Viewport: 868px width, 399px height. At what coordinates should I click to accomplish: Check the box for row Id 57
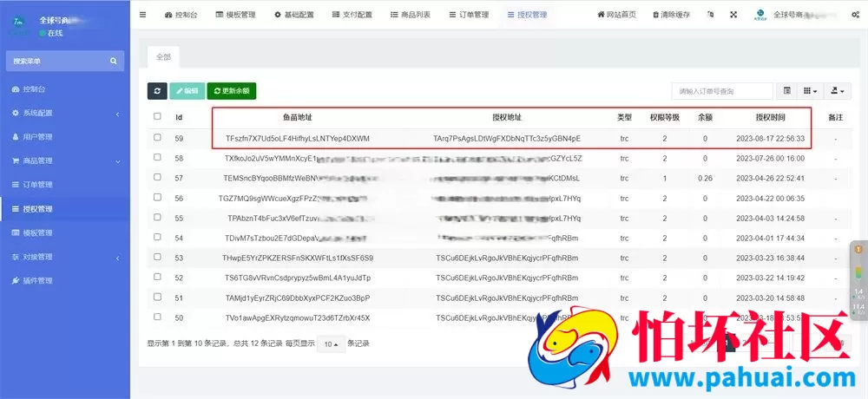click(x=157, y=178)
